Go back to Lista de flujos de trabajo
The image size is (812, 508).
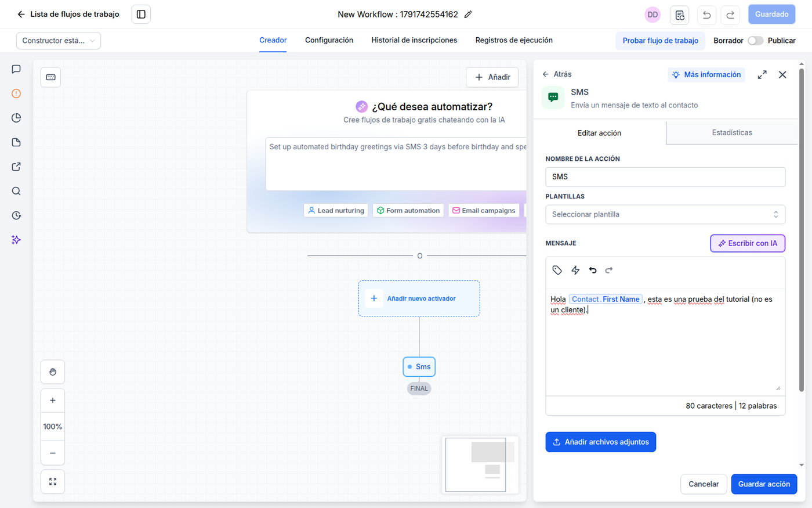(68, 15)
